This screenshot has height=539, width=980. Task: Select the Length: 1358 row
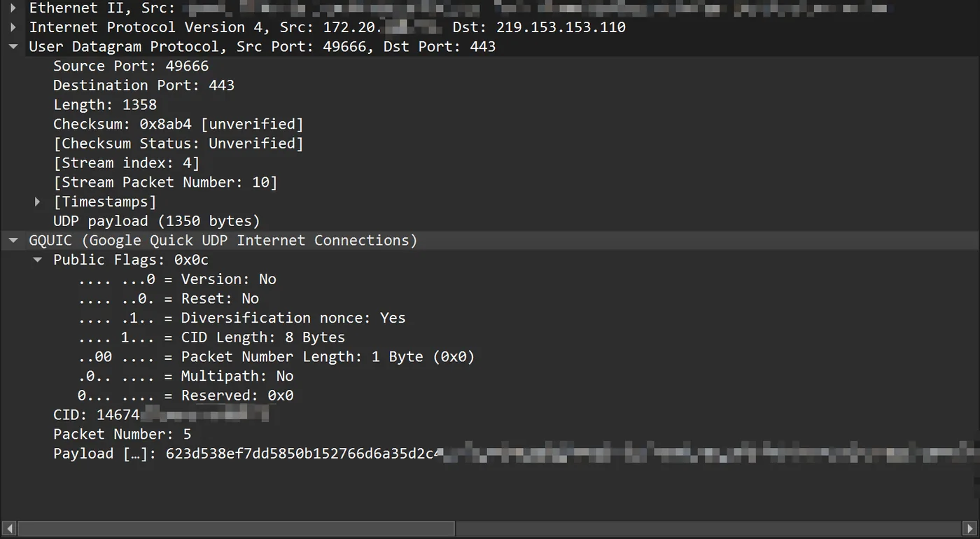pos(105,105)
